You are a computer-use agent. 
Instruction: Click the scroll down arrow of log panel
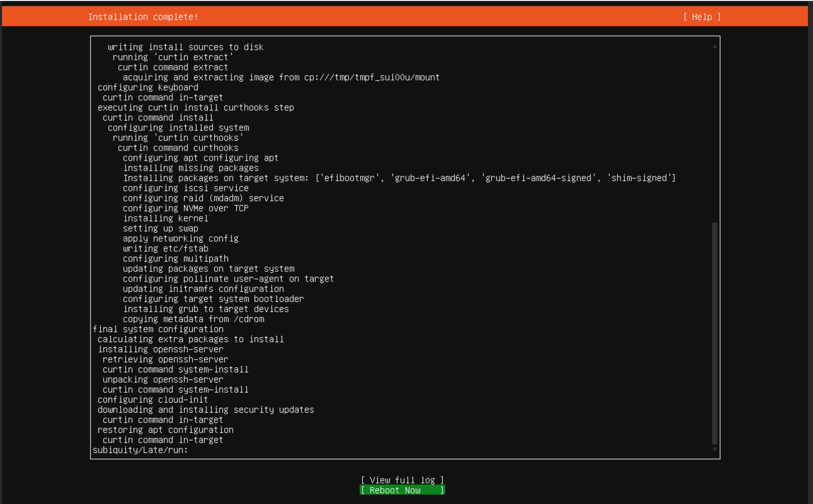tap(715, 449)
